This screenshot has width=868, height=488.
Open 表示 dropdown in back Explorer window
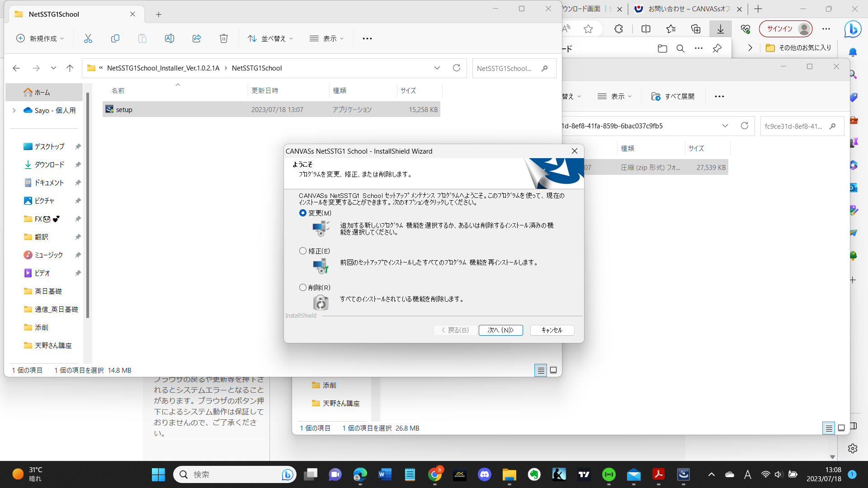click(615, 96)
